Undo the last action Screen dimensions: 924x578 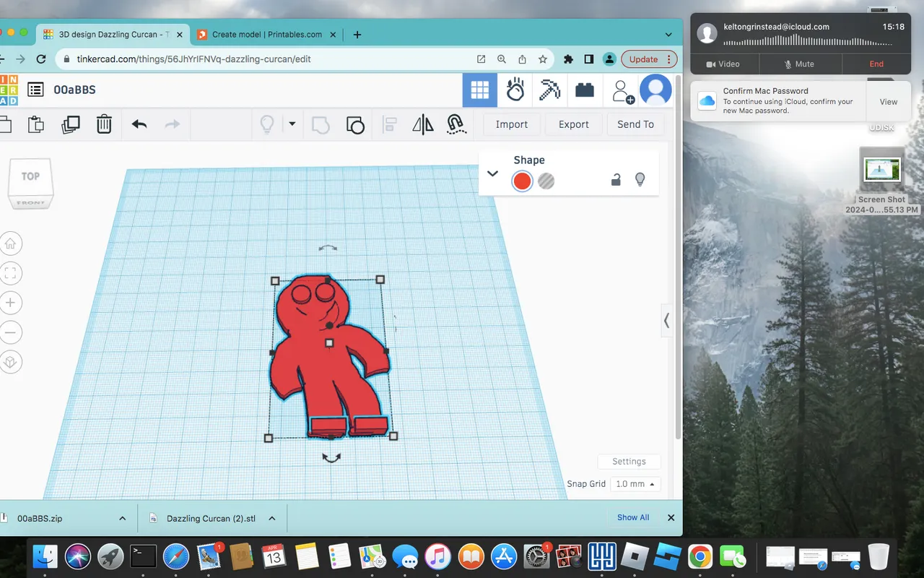[139, 124]
